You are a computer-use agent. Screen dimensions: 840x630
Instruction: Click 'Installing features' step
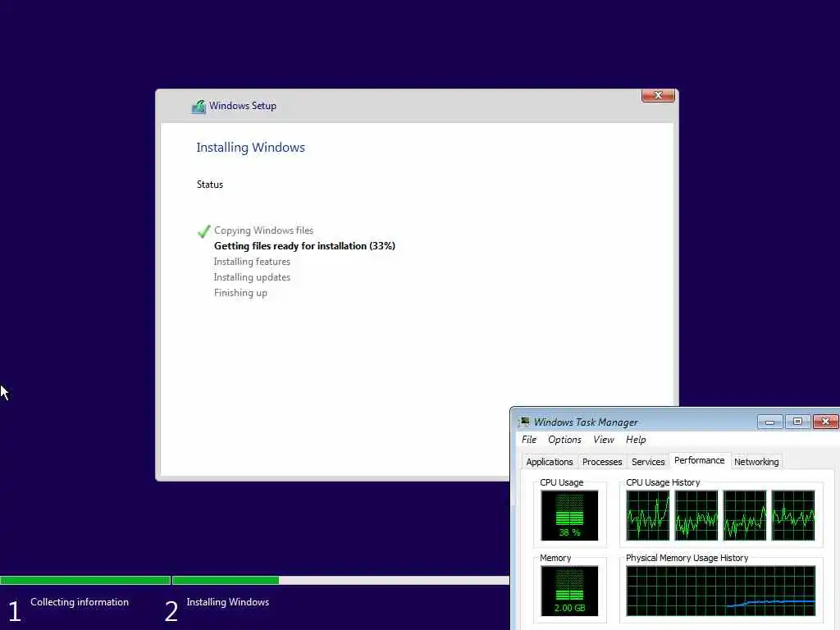tap(252, 262)
